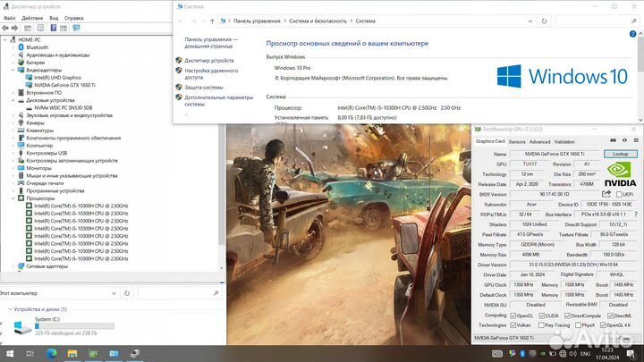
Task: Click the Back arrow in Device Manager toolbar
Action: [5, 28]
